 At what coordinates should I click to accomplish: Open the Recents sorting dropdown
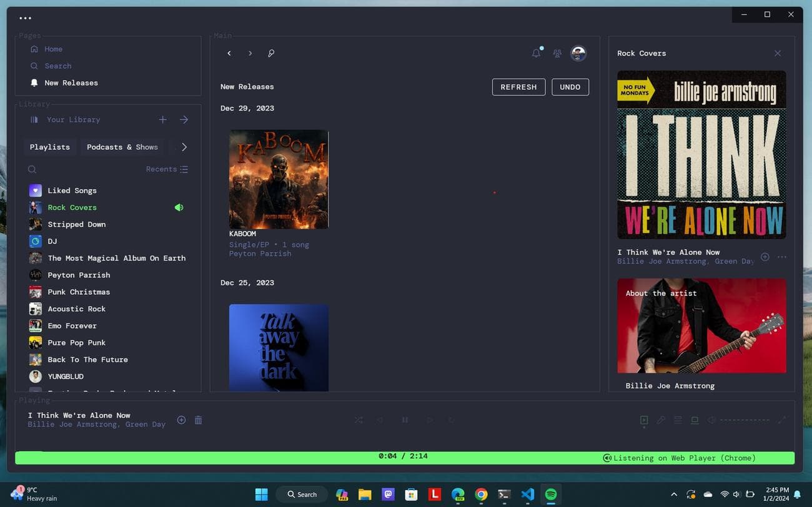pos(167,169)
